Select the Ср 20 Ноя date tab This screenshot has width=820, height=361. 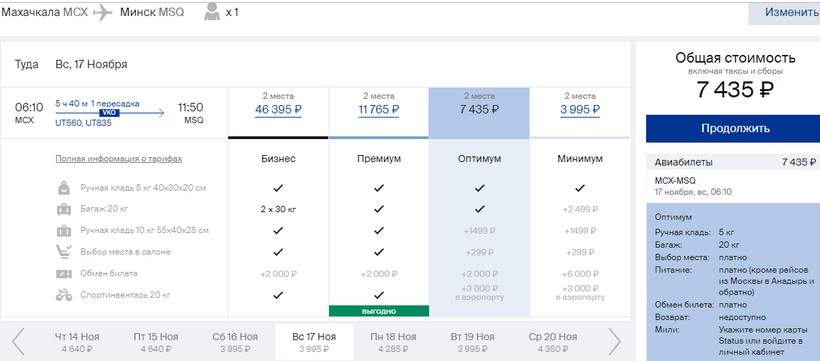click(x=553, y=342)
